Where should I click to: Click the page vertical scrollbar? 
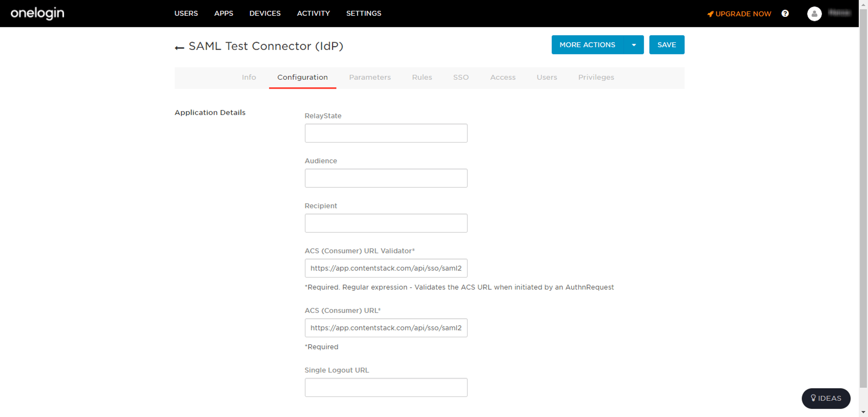click(x=863, y=199)
